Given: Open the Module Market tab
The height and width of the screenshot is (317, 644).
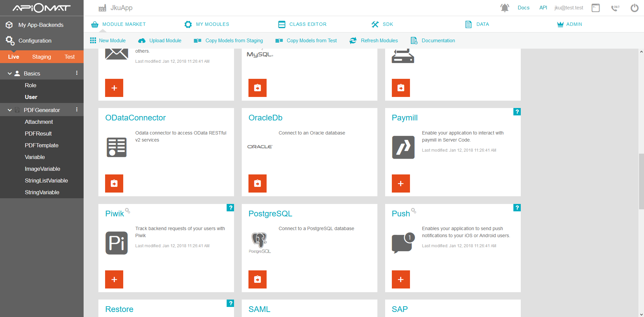Looking at the screenshot, I should 119,24.
